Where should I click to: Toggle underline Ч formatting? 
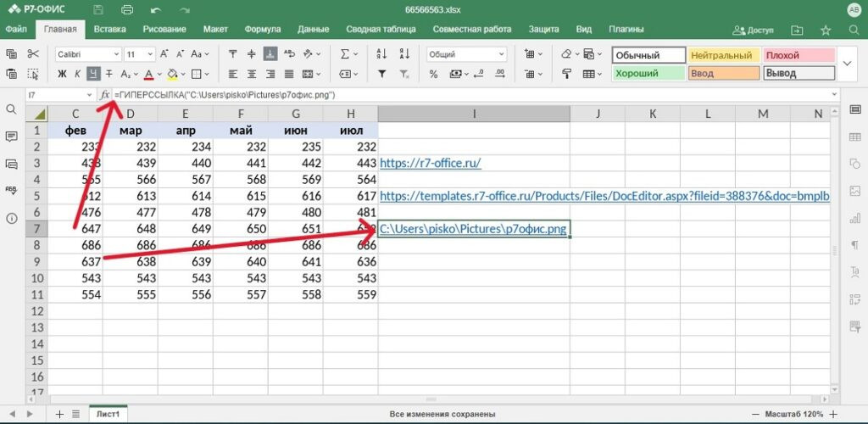(x=93, y=74)
